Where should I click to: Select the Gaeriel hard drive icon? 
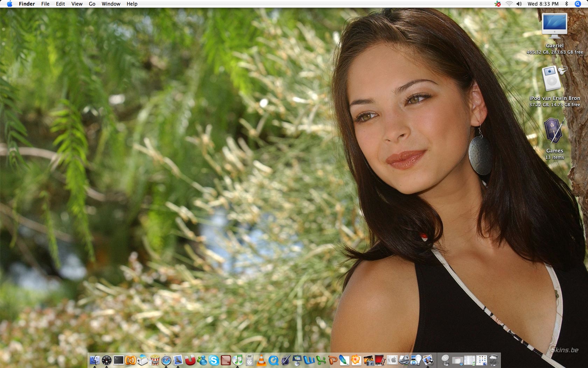(554, 26)
